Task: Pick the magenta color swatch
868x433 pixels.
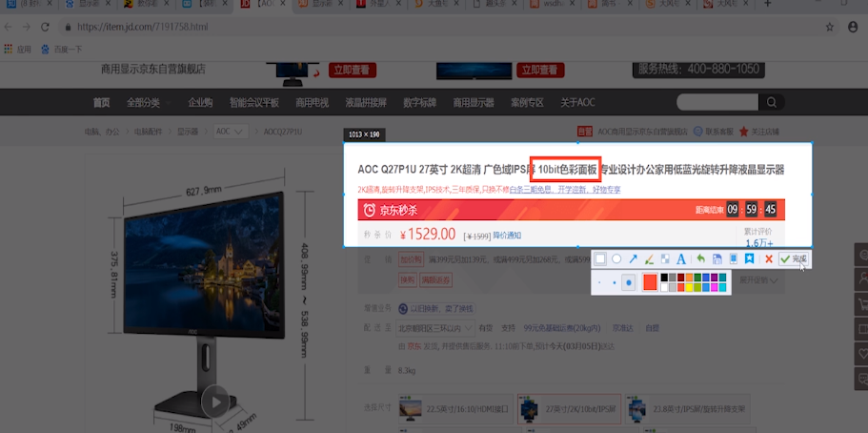Action: click(714, 287)
